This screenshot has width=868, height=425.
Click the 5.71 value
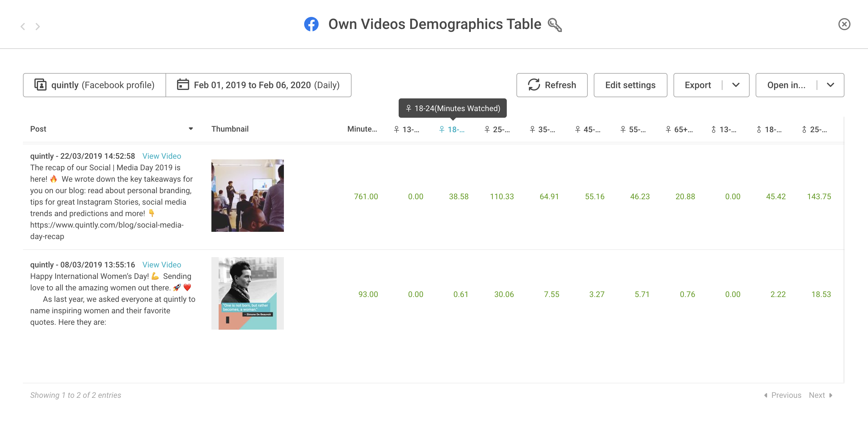point(642,294)
